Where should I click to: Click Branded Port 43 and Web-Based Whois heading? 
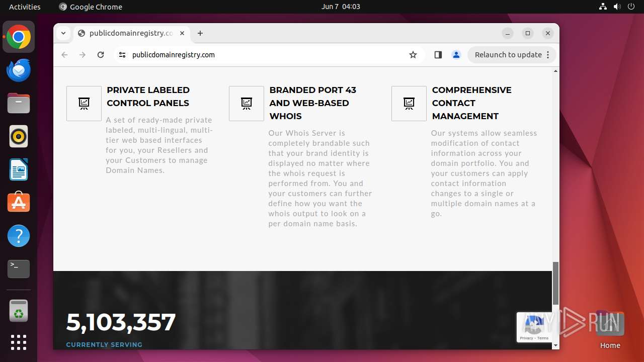[313, 103]
